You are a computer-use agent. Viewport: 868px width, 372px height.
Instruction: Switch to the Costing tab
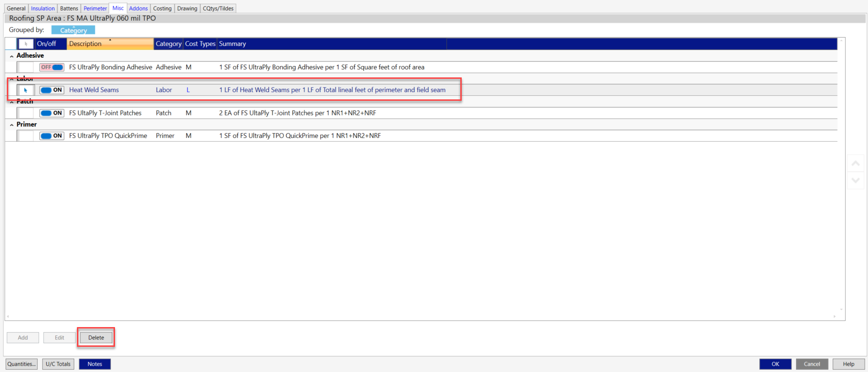(x=162, y=8)
